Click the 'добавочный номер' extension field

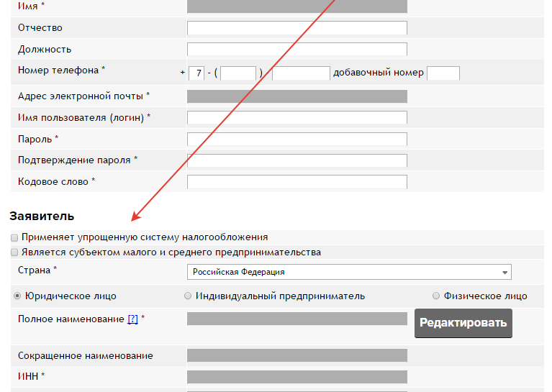443,73
